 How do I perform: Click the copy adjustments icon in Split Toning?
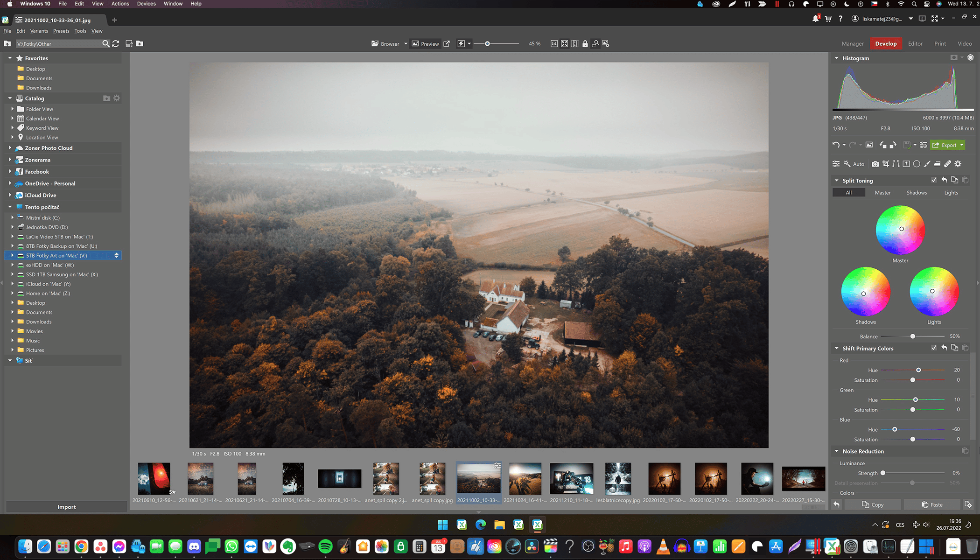[x=954, y=181]
